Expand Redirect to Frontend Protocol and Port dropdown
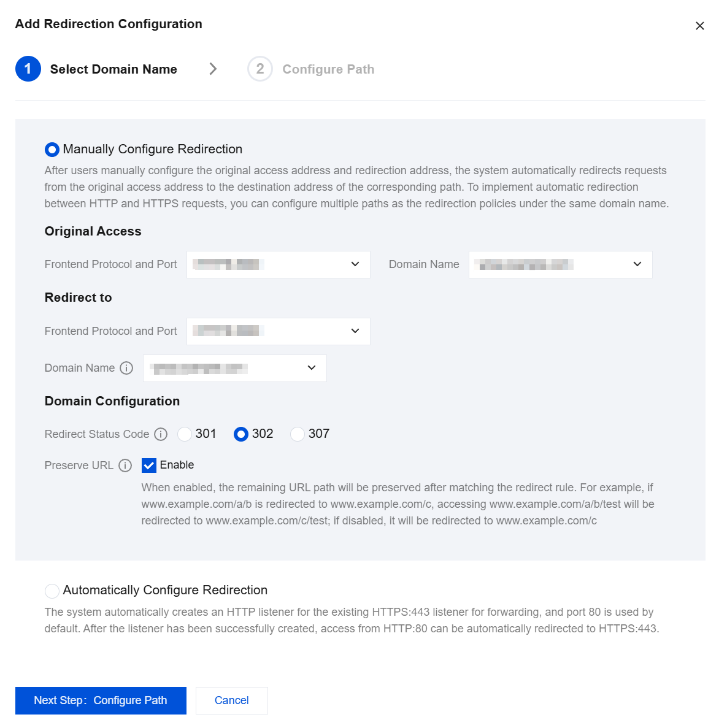The width and height of the screenshot is (719, 728). tap(279, 332)
